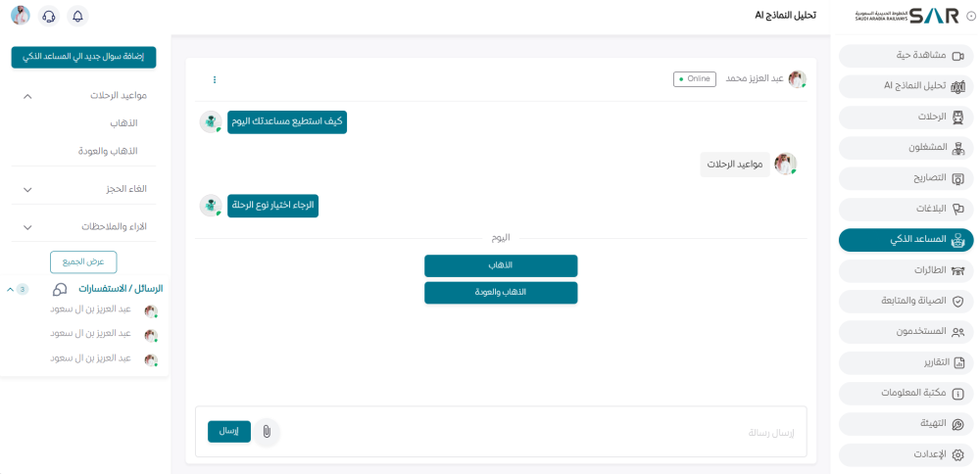980x474 pixels.
Task: Click the circular icon beside the SAR logo
Action: tap(971, 16)
